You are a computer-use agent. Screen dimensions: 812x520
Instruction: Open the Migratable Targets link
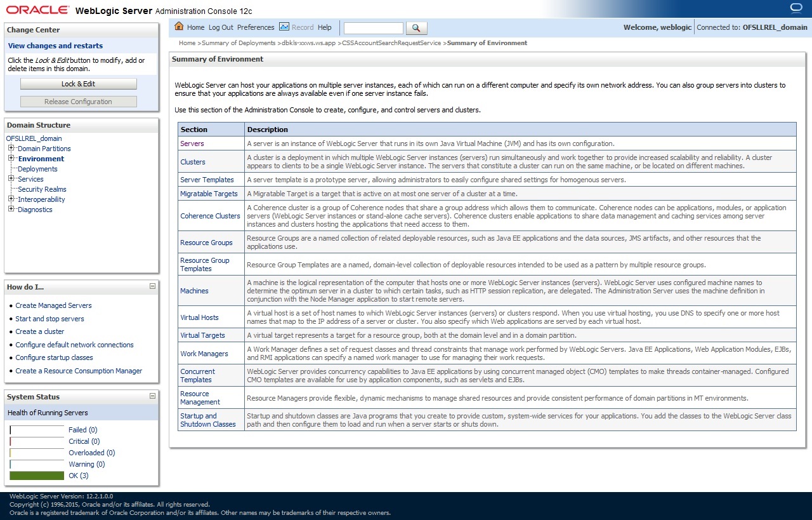tap(209, 194)
